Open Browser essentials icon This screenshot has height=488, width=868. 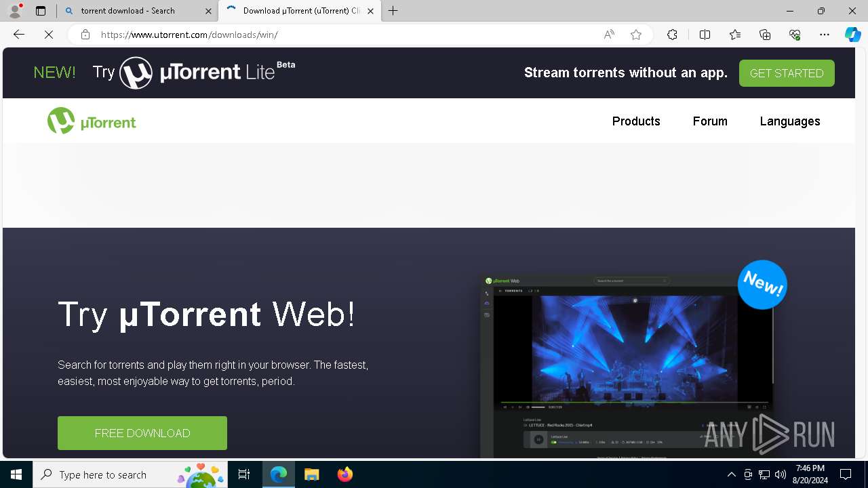[x=795, y=35]
